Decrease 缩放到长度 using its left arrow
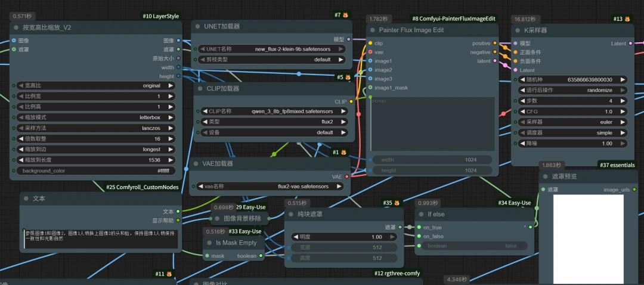644x285 pixels. pyautogui.click(x=20, y=160)
